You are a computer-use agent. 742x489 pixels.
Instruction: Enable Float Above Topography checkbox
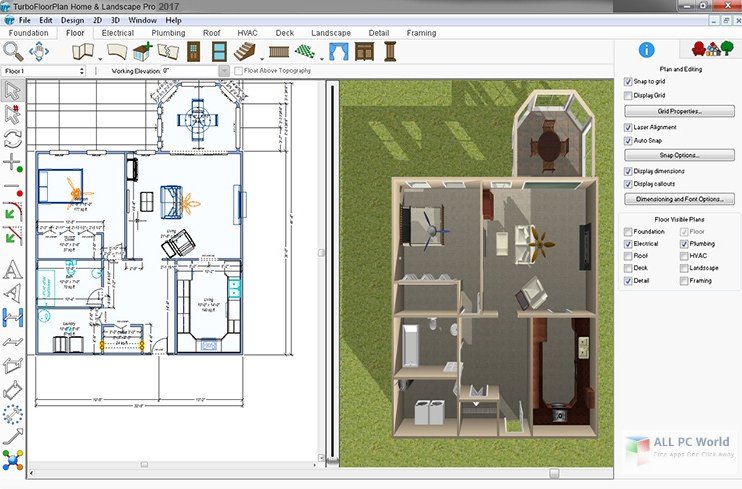click(238, 71)
